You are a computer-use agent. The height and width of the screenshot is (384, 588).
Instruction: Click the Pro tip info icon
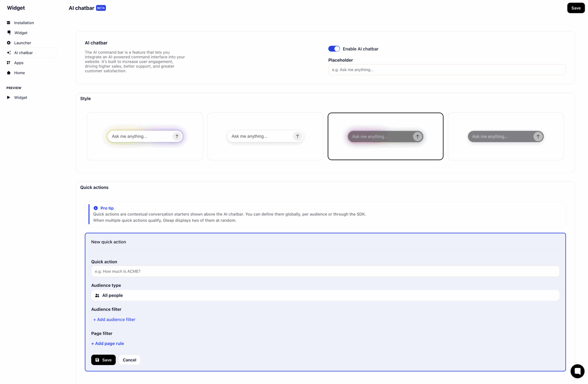click(96, 208)
